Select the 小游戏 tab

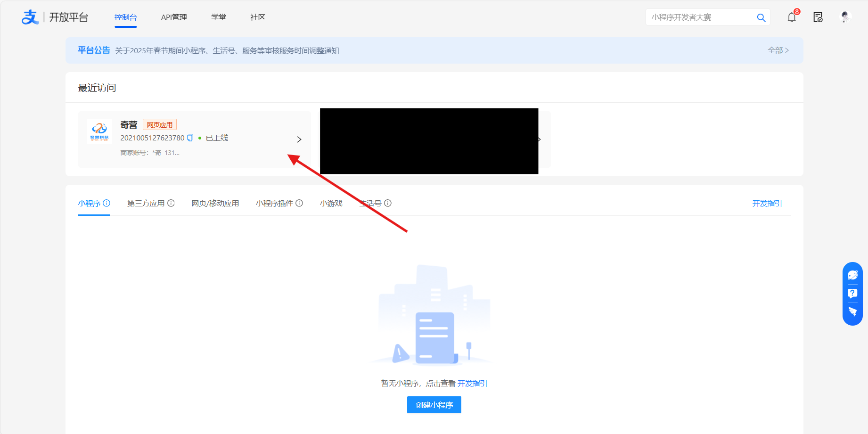click(x=331, y=203)
